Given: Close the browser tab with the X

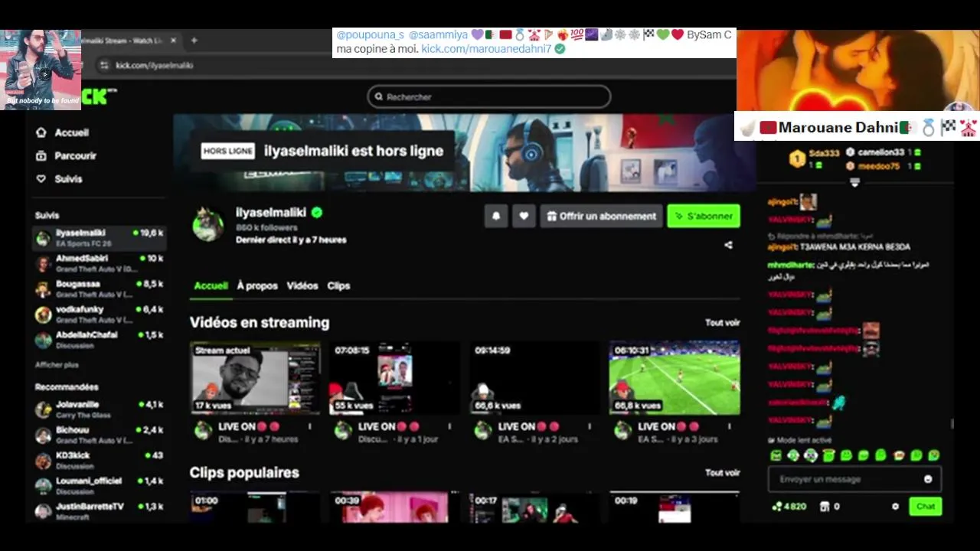Looking at the screenshot, I should tap(173, 41).
